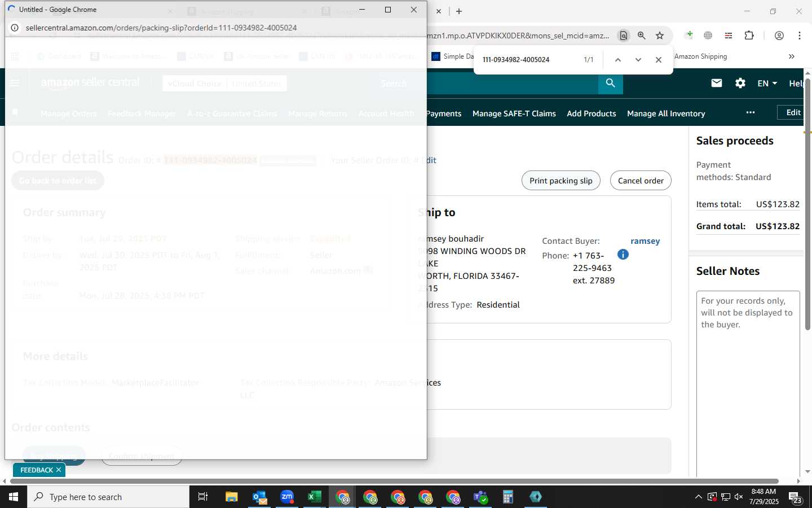This screenshot has height=508, width=812.
Task: Open Manage SAFE-T Claims menu item
Action: [514, 113]
